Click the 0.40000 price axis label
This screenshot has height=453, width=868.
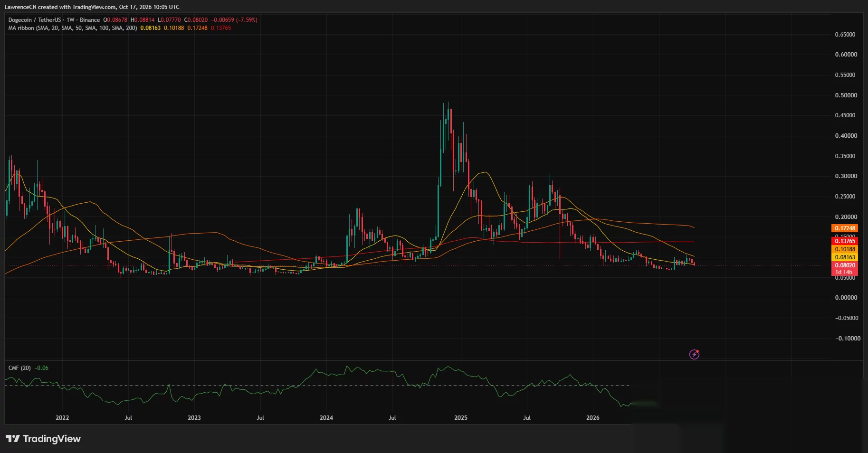[846, 136]
